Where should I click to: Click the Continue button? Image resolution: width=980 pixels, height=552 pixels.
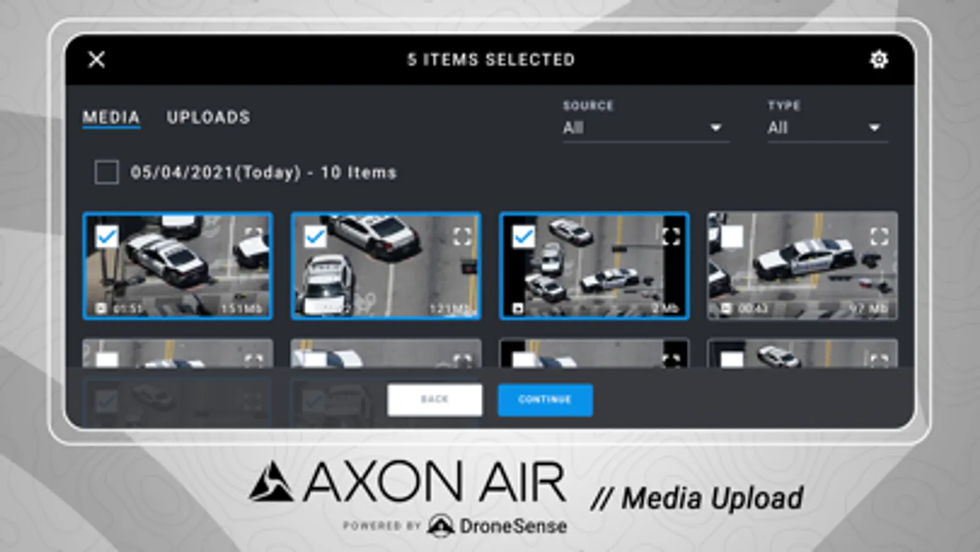[x=545, y=400]
